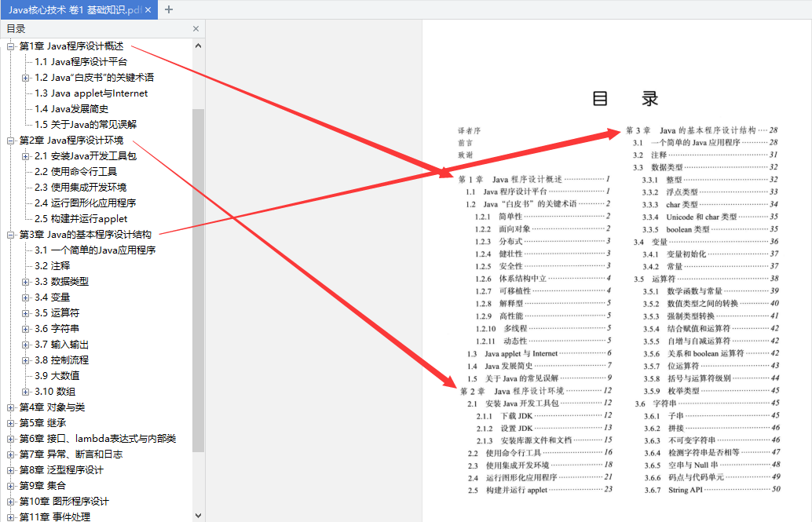Expand 第6章 接口、lambda表达式与内部类 node

coord(10,439)
